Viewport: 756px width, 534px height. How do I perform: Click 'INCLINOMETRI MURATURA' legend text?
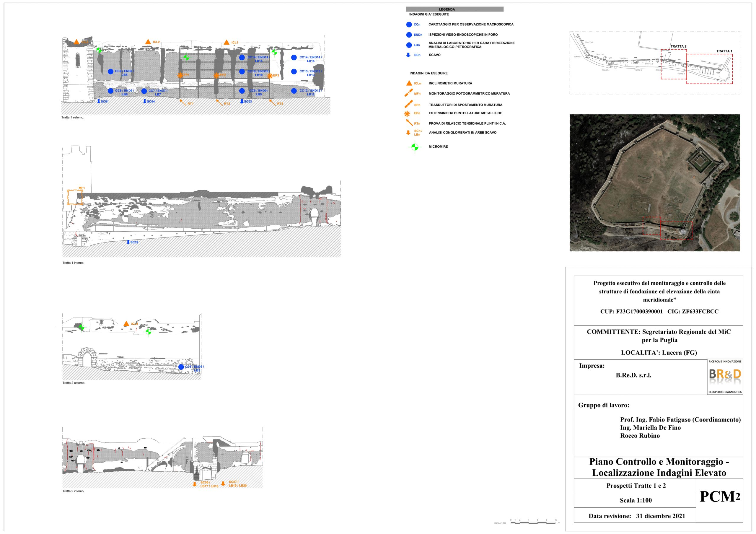(x=450, y=83)
